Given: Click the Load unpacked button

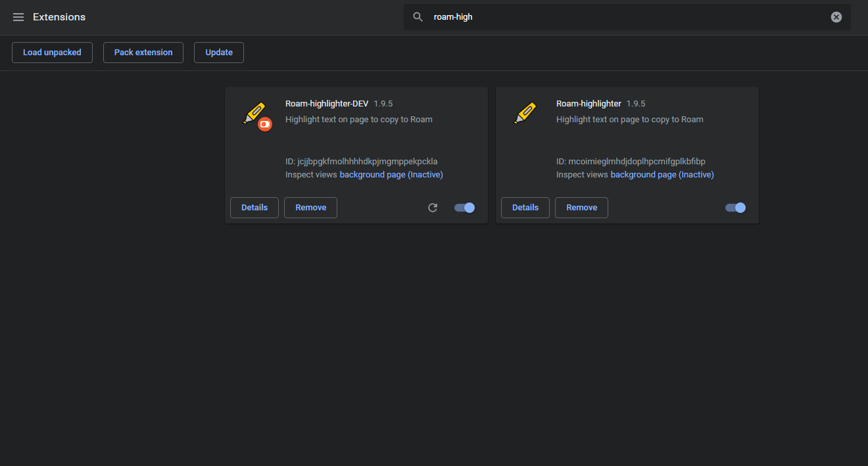Looking at the screenshot, I should [52, 53].
